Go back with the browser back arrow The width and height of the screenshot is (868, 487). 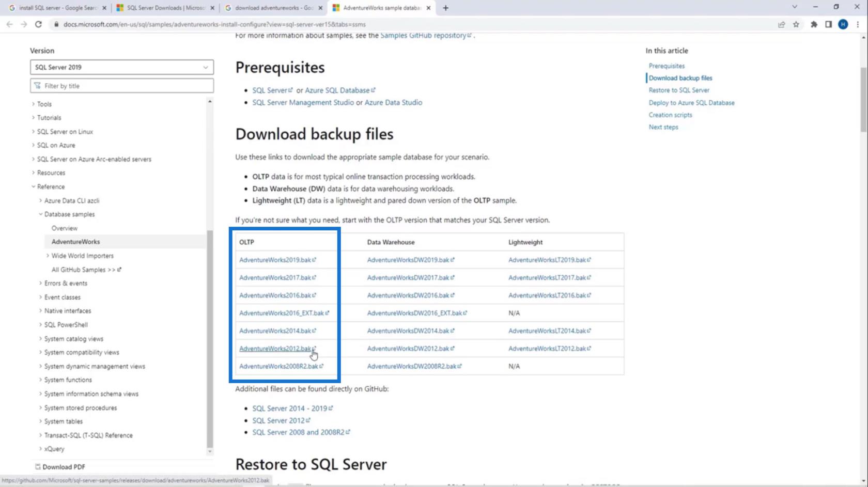coord(9,24)
